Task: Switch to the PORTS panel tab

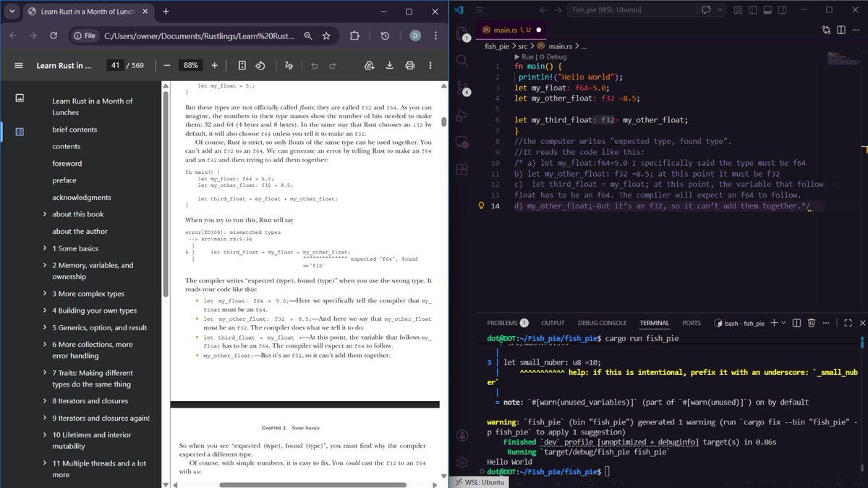Action: (692, 323)
